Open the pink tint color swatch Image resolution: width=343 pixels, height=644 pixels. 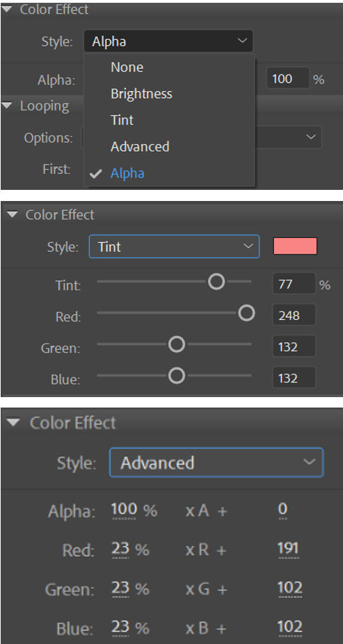(x=296, y=246)
